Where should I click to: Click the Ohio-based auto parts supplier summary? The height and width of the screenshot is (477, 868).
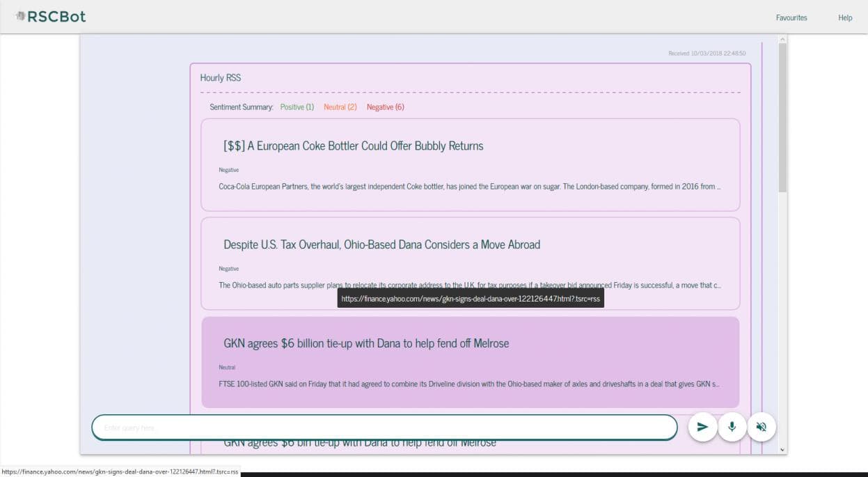(470, 286)
